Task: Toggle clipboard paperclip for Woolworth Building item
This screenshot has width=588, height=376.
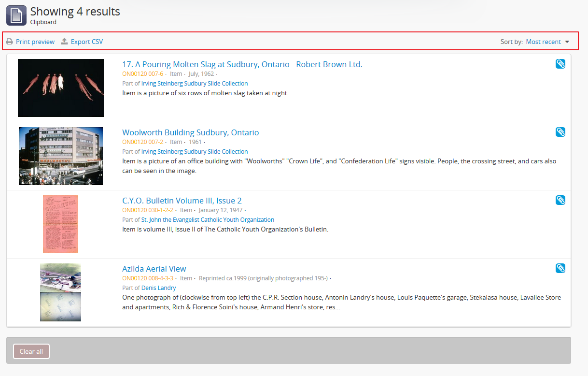Action: pos(560,132)
